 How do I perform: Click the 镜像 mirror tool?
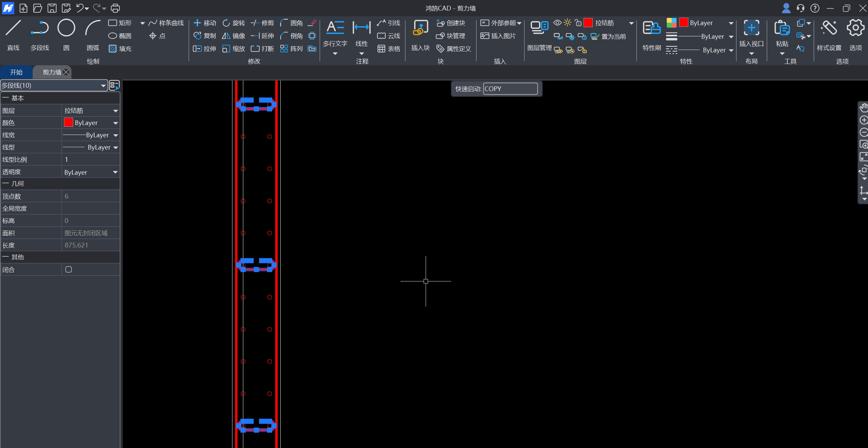click(x=233, y=36)
